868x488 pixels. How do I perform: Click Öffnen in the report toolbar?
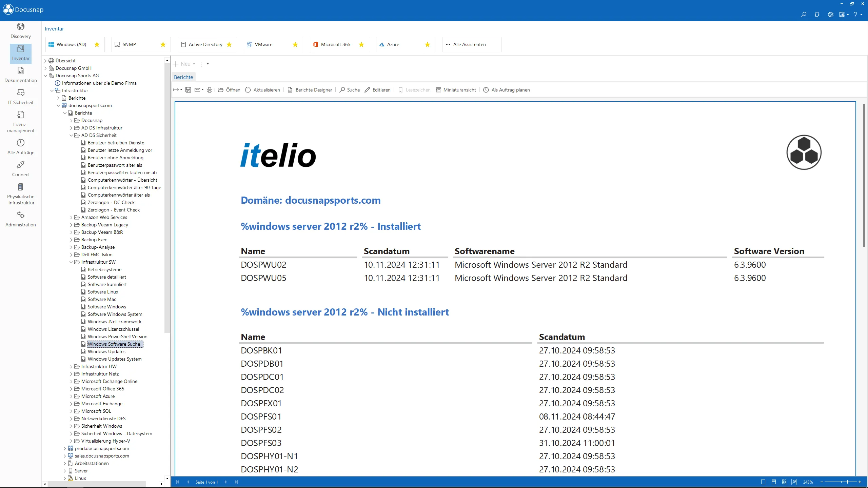(x=229, y=90)
